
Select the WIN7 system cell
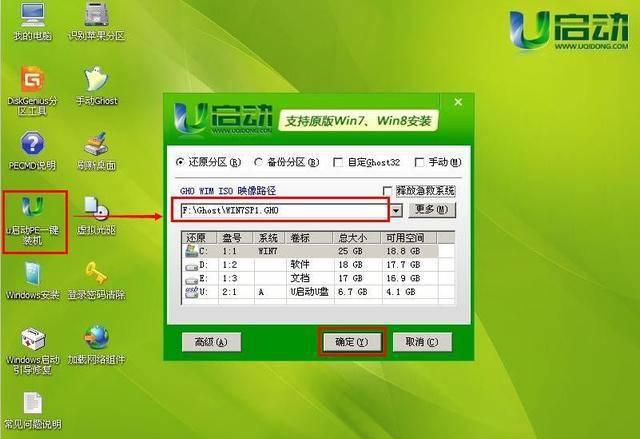click(x=268, y=251)
